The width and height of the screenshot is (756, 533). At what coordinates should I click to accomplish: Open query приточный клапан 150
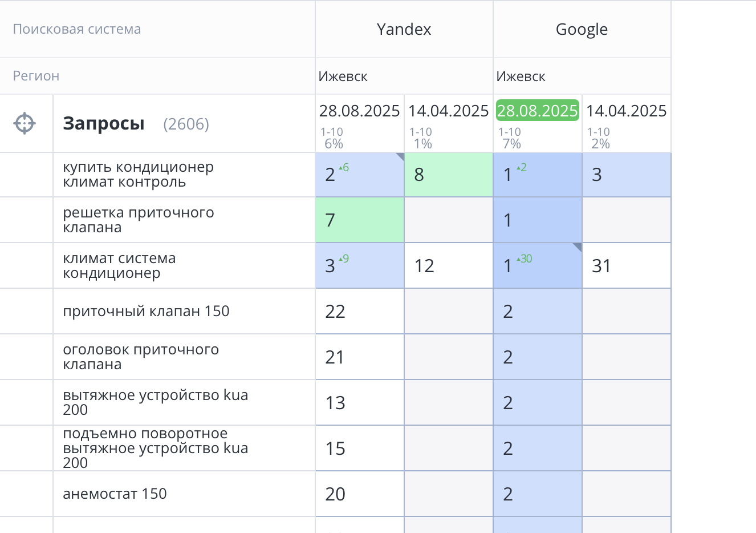click(146, 312)
